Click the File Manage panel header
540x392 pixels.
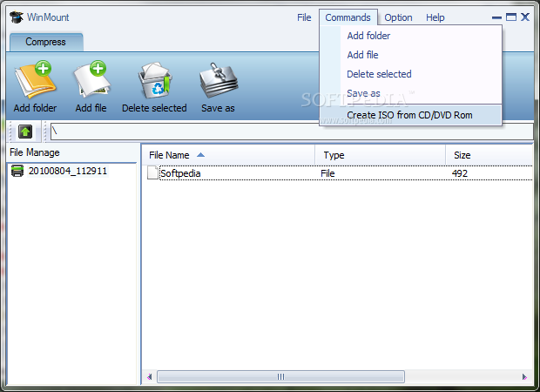click(71, 152)
